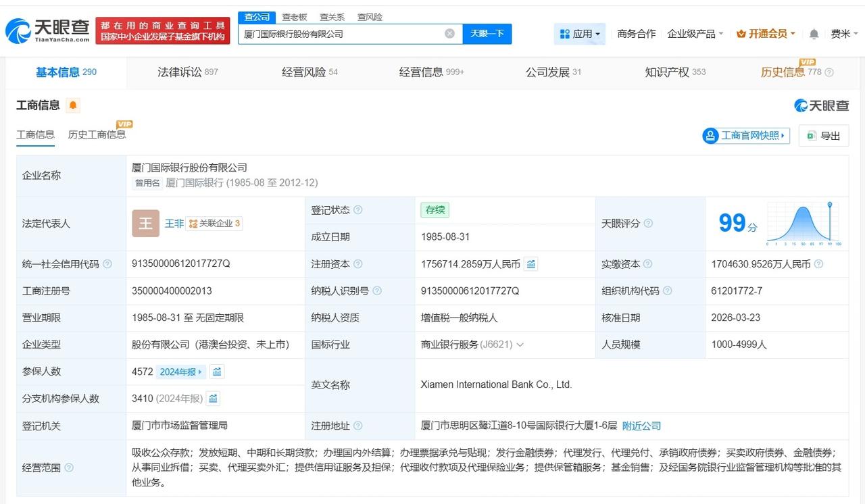Click the notification bell icon in header
This screenshot has height=504, width=865.
tap(814, 34)
